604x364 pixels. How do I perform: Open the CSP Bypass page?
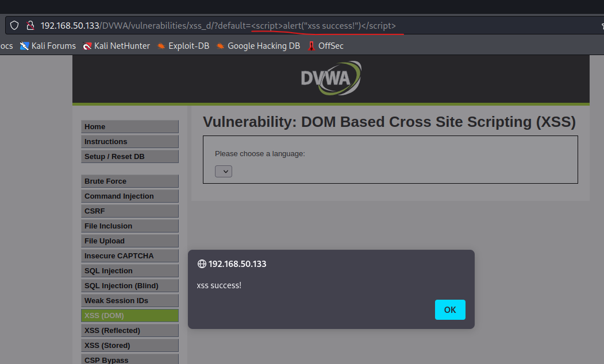(x=130, y=360)
